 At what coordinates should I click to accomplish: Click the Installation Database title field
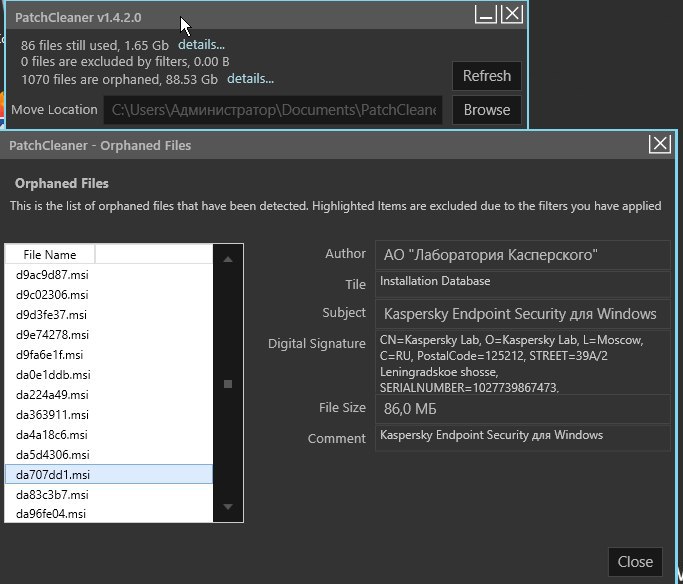(523, 284)
